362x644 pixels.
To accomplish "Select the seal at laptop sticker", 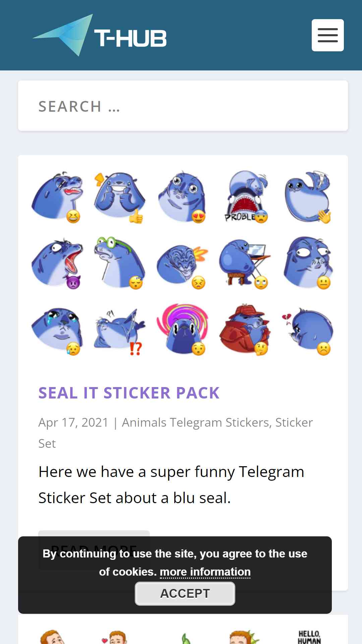I will point(245,263).
